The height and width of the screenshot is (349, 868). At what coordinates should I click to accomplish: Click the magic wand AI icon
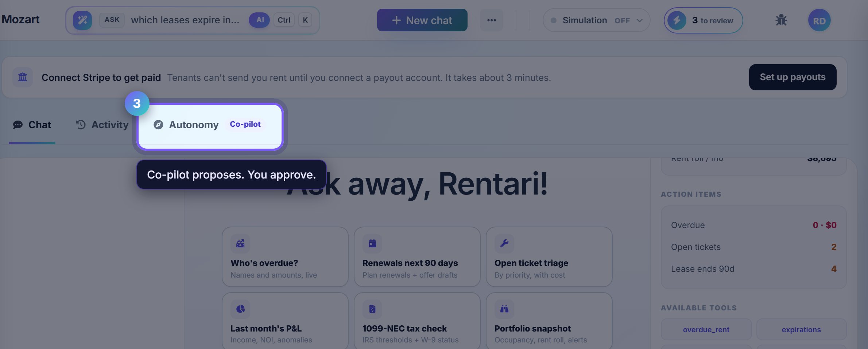point(82,20)
